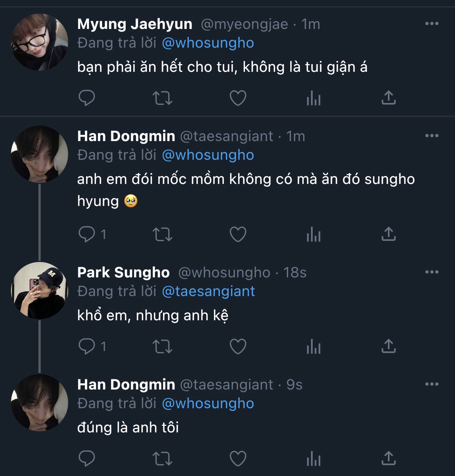Screen dimensions: 455x476
Task: Open Myung Jaehyun's profile picture
Action: pos(40,42)
